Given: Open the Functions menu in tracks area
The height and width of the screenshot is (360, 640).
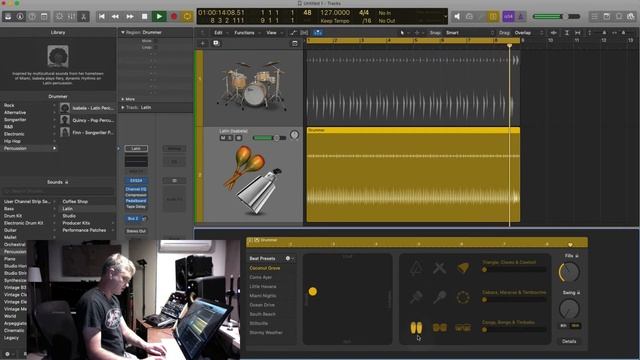Looking at the screenshot, I should pyautogui.click(x=244, y=33).
